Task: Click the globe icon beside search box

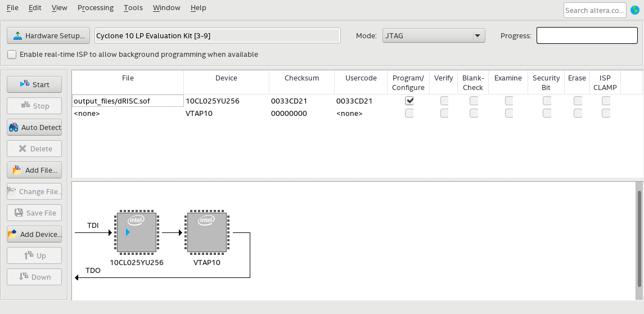Action: coord(635,10)
